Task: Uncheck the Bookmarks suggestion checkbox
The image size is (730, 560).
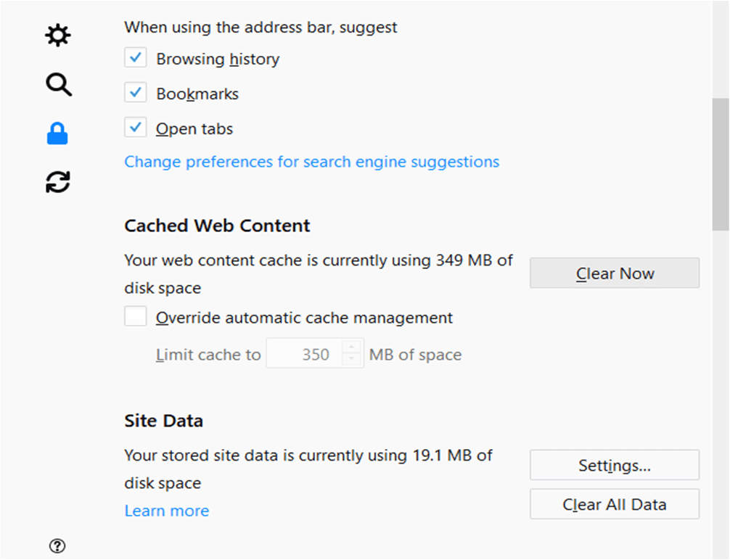Action: tap(136, 93)
